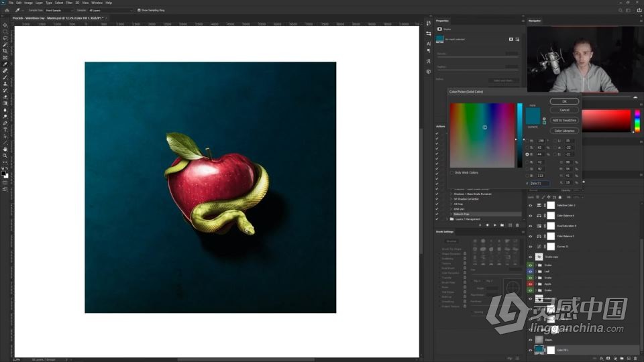Click the Record button in Actions panel
This screenshot has width=644, height=362.
coord(488,225)
